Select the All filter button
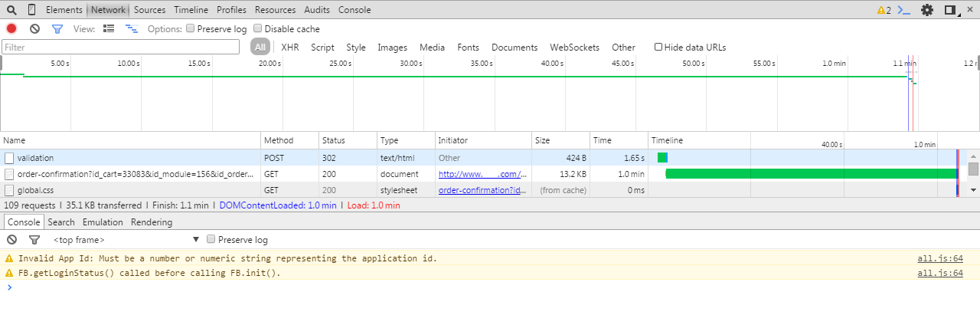This screenshot has width=980, height=325. click(260, 47)
